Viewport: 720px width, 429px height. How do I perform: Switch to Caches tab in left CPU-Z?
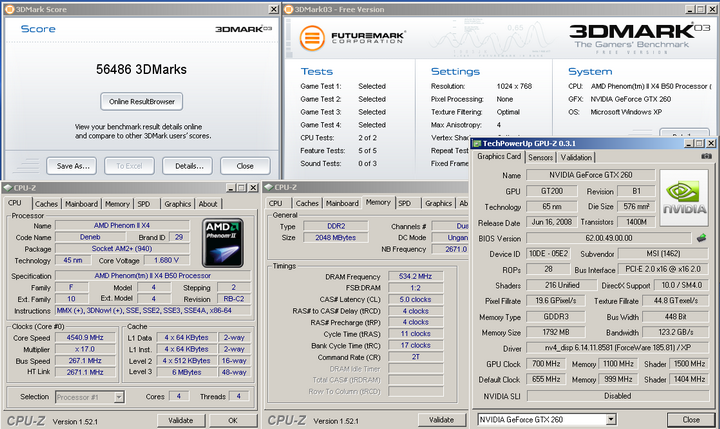click(x=46, y=204)
